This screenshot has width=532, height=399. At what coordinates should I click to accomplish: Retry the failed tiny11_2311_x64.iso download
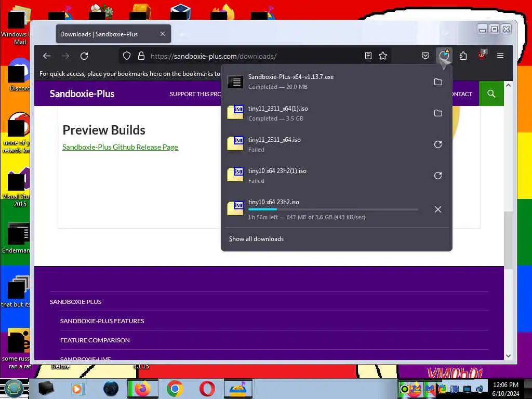[438, 144]
